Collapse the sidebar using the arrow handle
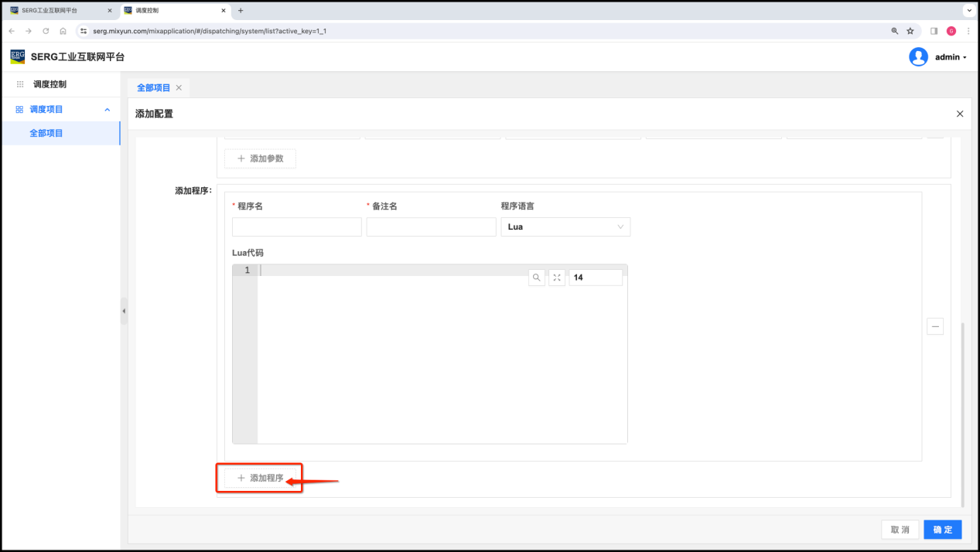The width and height of the screenshot is (980, 552). (x=124, y=311)
